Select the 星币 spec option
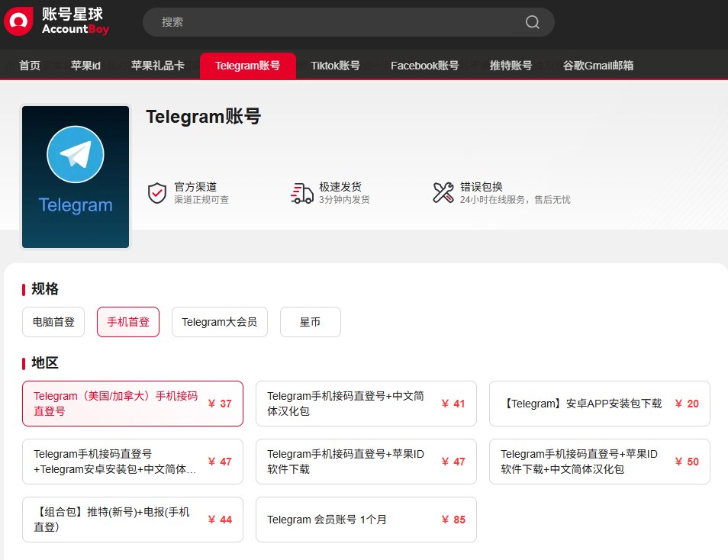 point(310,322)
